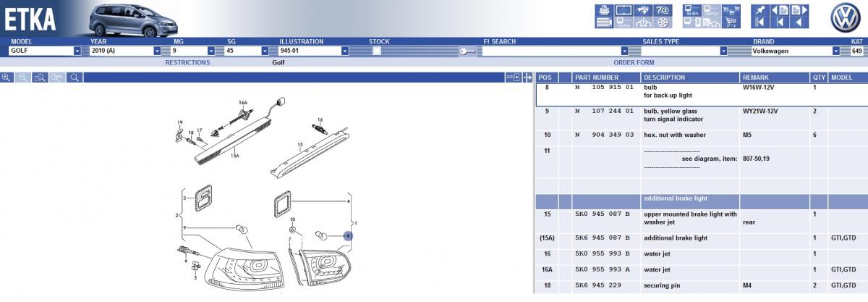Image resolution: width=868 pixels, height=302 pixels.
Task: Click the hotspot layout icon above illustration
Action: [513, 77]
